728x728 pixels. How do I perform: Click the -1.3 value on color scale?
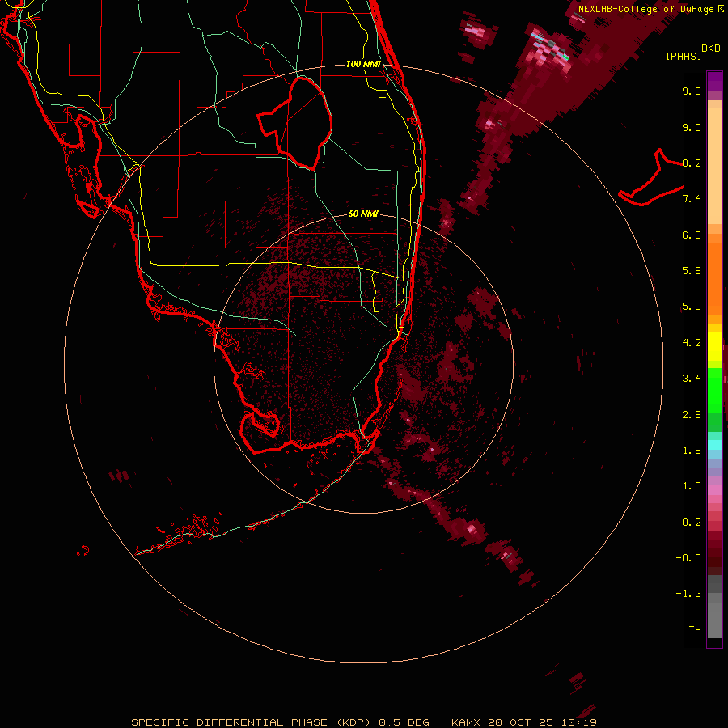pos(688,594)
